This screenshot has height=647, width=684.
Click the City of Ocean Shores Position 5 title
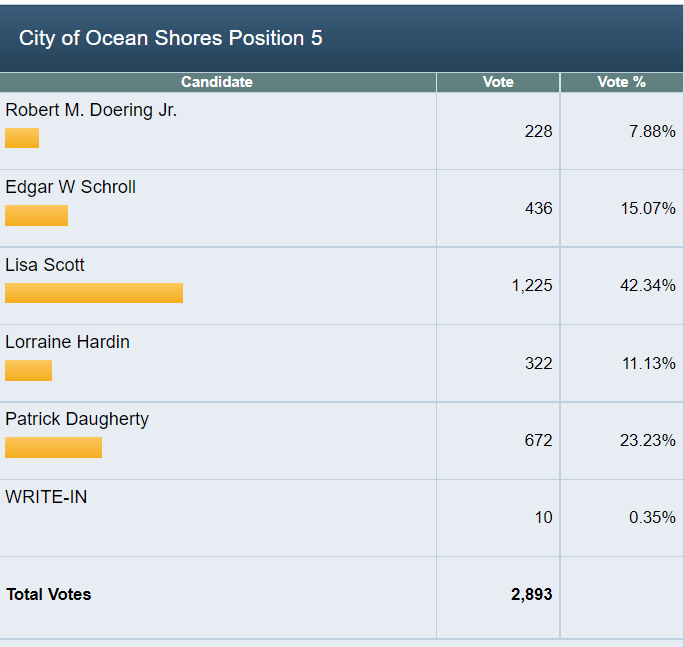click(171, 38)
